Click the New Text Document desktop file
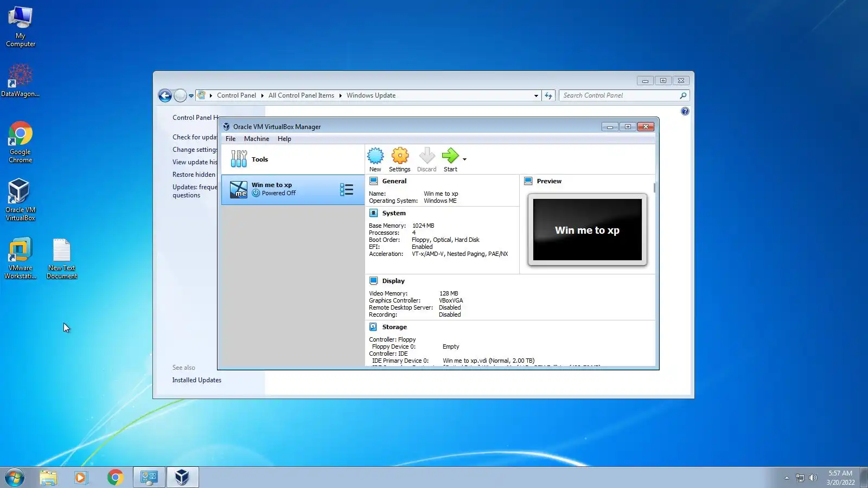Screen dimensions: 868x488 (x=62, y=259)
